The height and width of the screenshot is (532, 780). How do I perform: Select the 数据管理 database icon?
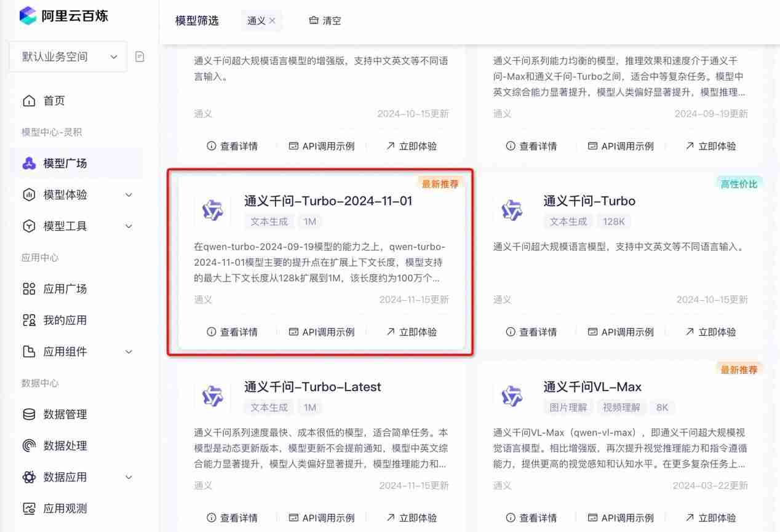30,414
